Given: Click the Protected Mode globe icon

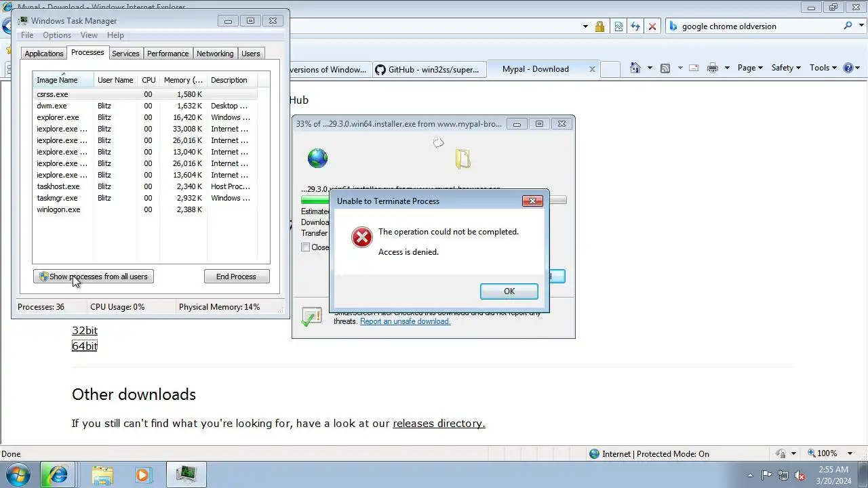Looking at the screenshot, I should tap(595, 453).
